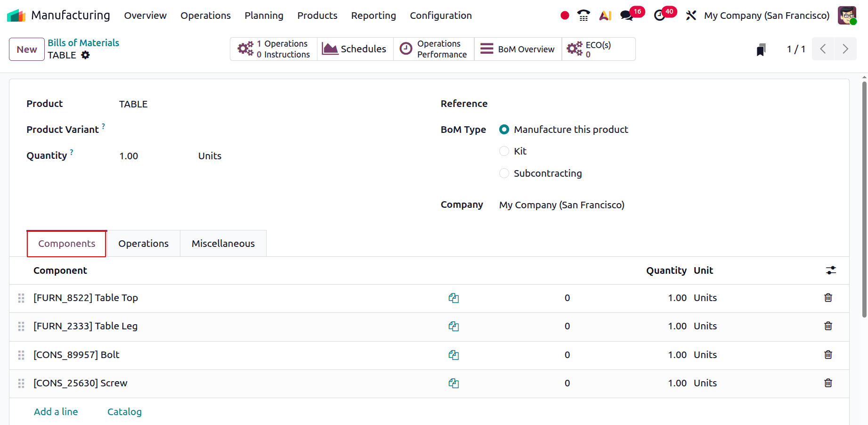This screenshot has width=868, height=425.
Task: Select Manufacture this product BoM type
Action: click(x=504, y=130)
